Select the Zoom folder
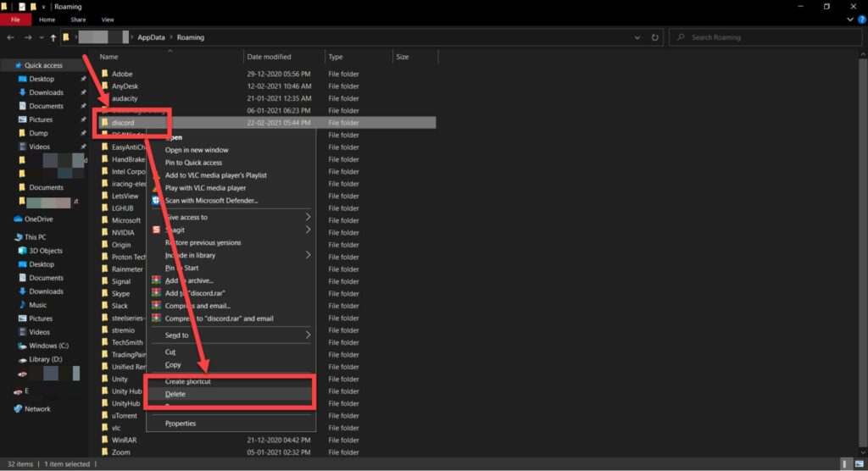The image size is (868, 471). (x=120, y=452)
